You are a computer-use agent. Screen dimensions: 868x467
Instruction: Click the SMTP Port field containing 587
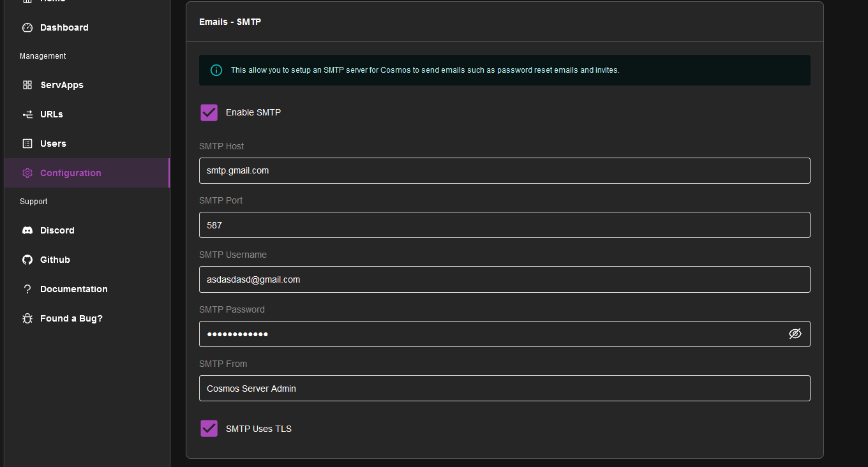click(x=504, y=225)
